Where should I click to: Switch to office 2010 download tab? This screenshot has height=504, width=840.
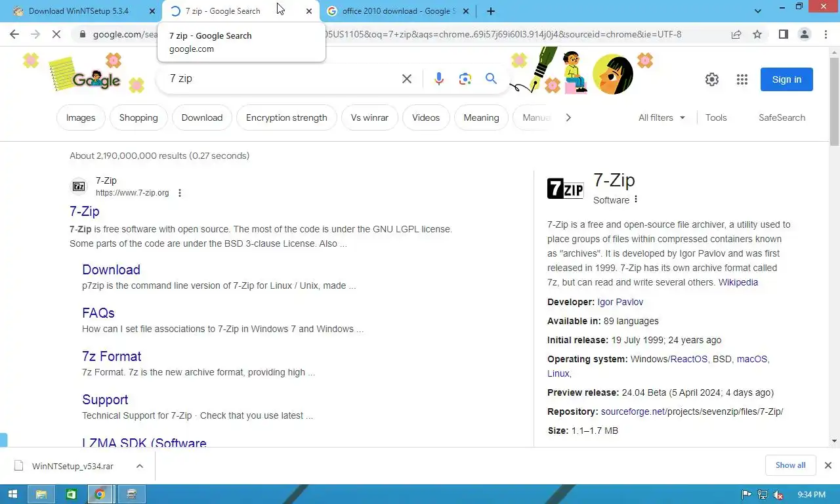(398, 11)
